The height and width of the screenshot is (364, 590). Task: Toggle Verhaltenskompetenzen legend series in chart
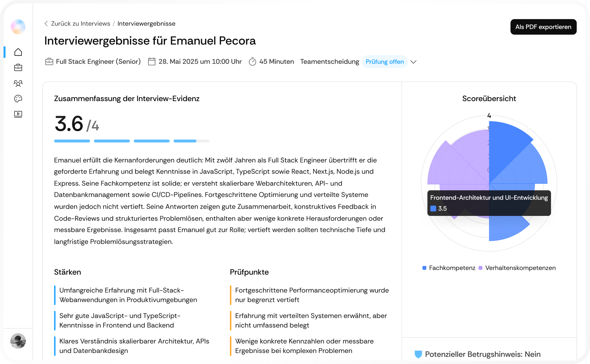[517, 268]
